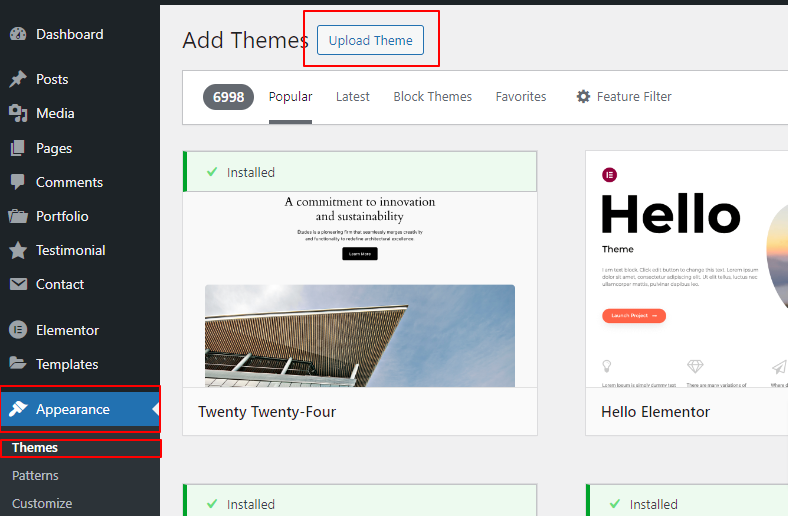This screenshot has width=788, height=516.
Task: Open the Patterns submenu link
Action: (x=35, y=476)
